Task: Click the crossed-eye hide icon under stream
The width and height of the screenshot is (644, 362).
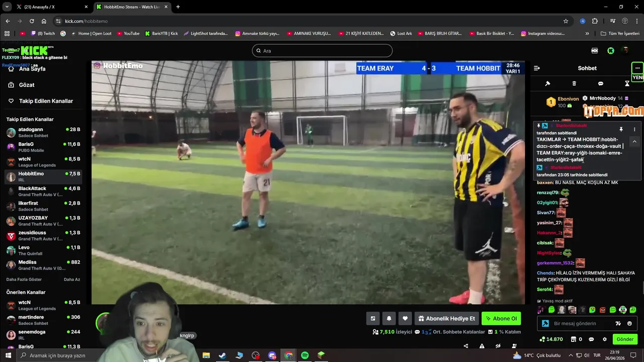Action: (498, 346)
